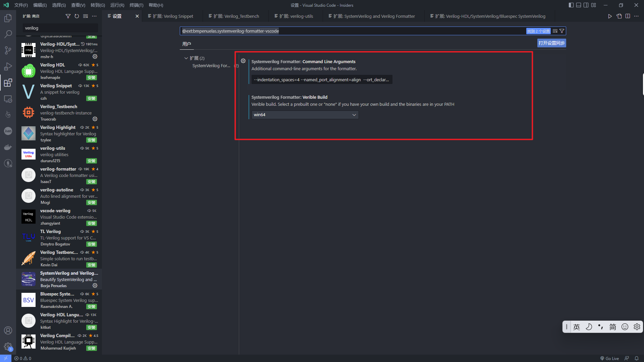This screenshot has height=362, width=644.
Task: Click the Command Line Arguments input field
Action: coord(321,80)
